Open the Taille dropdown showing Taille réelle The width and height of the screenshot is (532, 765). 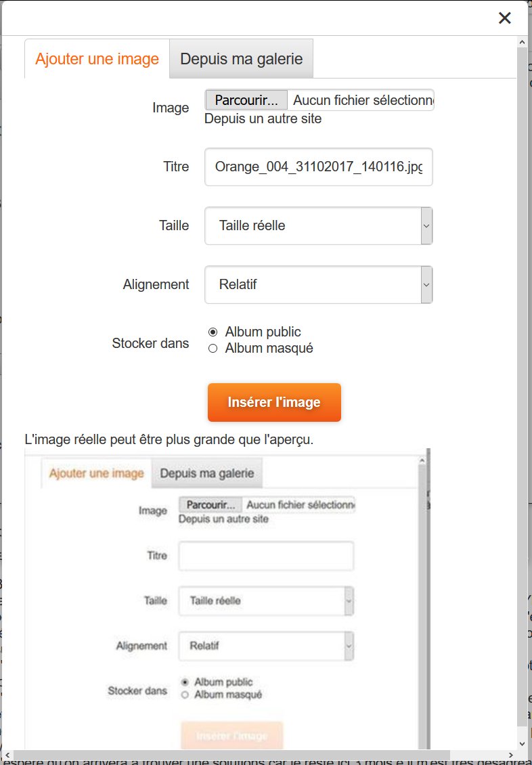[318, 225]
